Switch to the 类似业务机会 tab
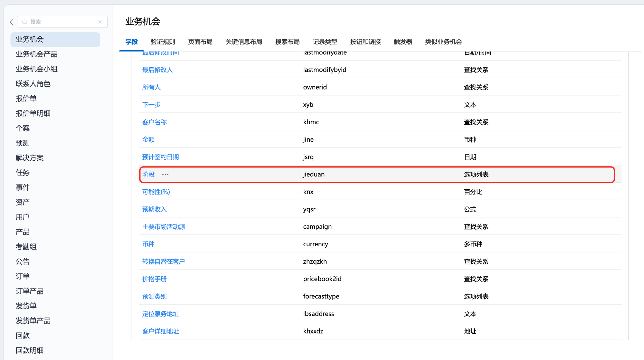This screenshot has width=644, height=360. click(443, 42)
